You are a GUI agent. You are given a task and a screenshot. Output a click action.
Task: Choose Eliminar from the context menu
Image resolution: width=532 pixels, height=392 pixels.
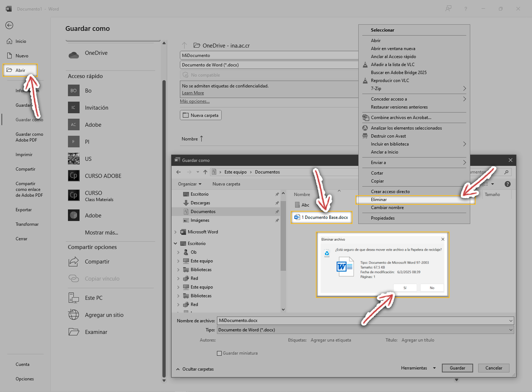pyautogui.click(x=379, y=200)
